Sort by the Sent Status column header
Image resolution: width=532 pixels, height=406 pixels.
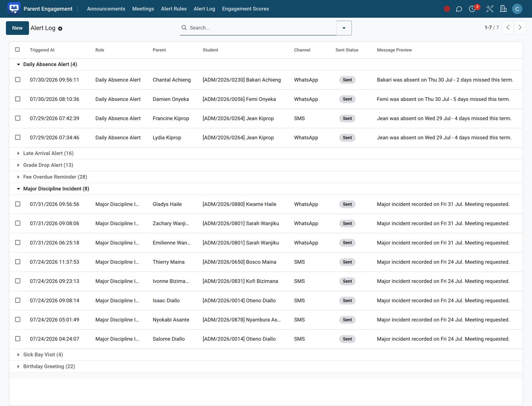pos(347,50)
